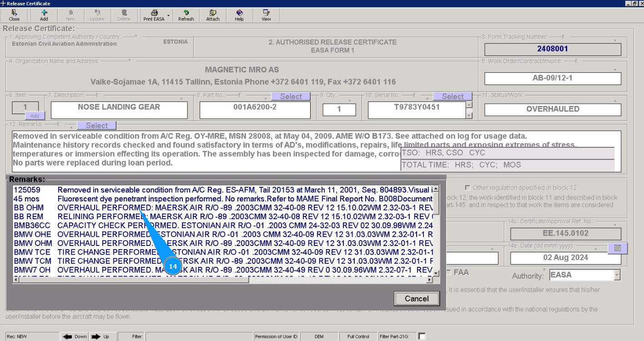Click the Qty. field
Image resolution: width=644 pixels, height=341 pixels.
pyautogui.click(x=339, y=110)
